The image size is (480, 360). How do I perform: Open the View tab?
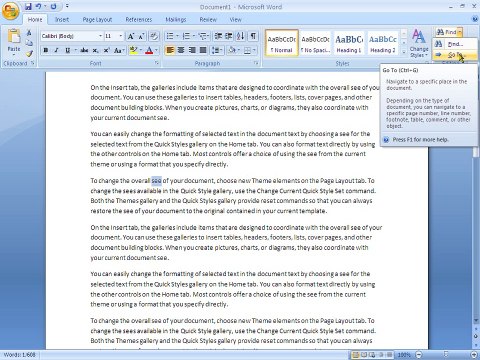coord(235,20)
